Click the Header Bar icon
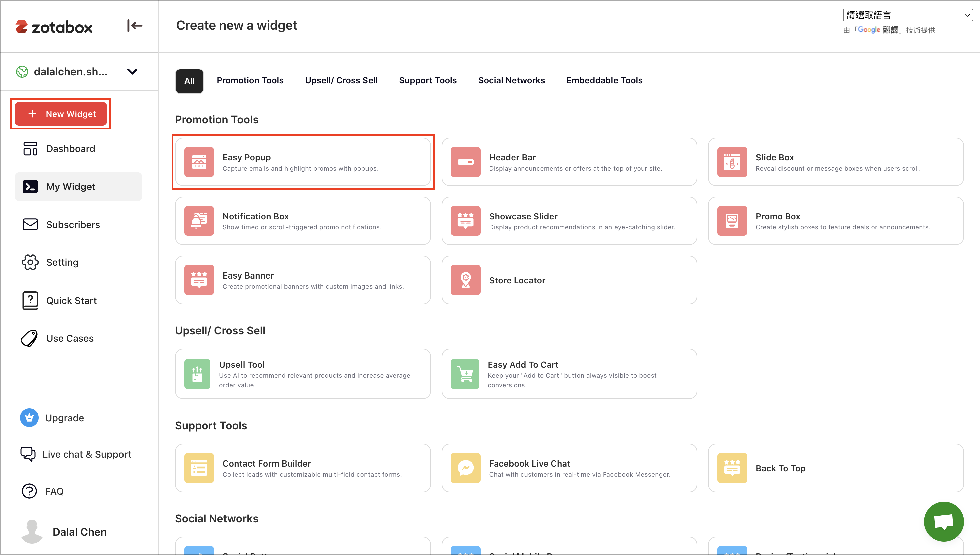This screenshot has width=980, height=555. tap(466, 162)
